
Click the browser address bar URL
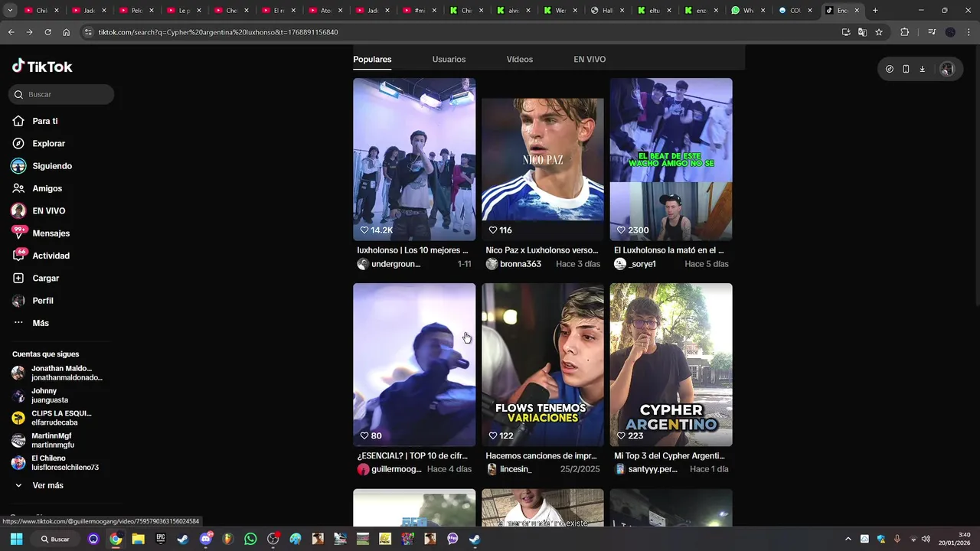point(218,32)
